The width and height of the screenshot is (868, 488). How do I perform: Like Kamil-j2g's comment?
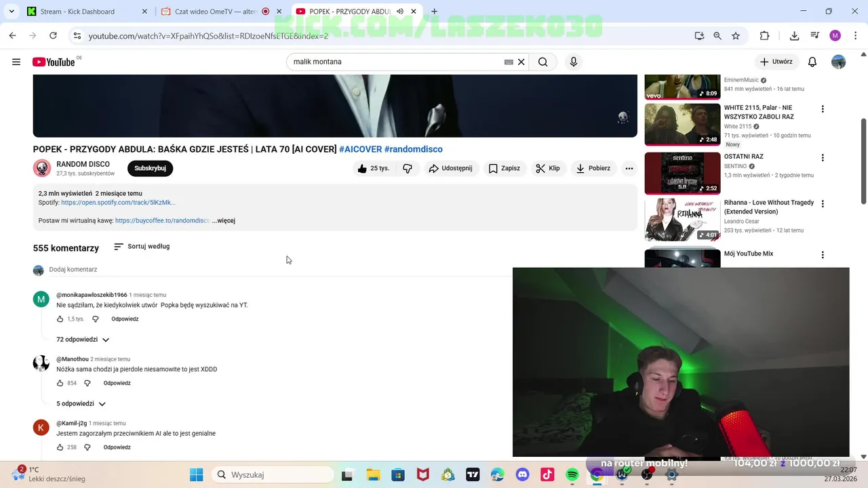click(60, 447)
